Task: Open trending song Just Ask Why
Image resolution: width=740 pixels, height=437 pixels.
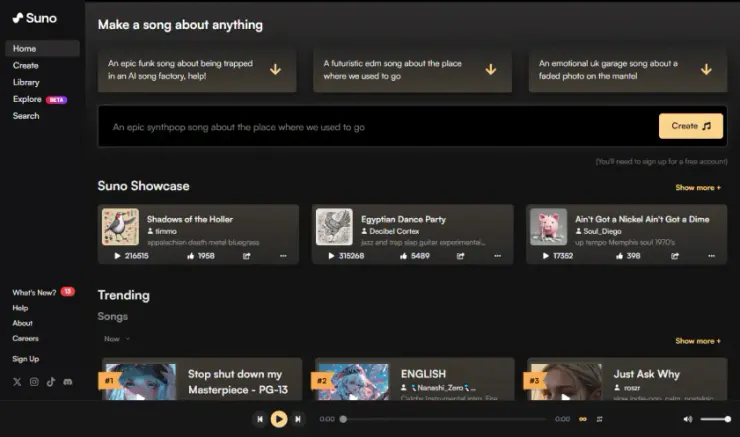Action: (647, 374)
